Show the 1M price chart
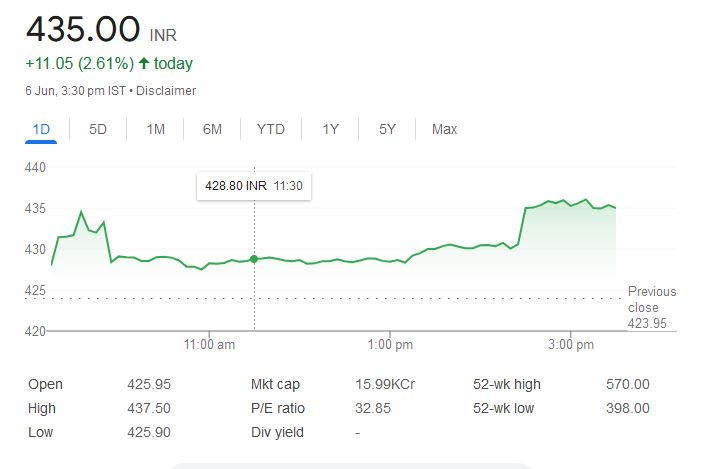 pos(155,129)
